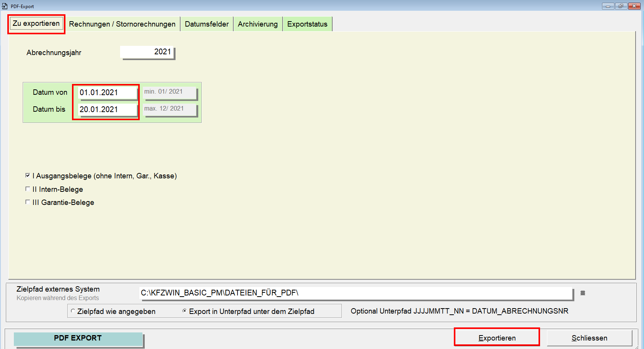644x349 pixels.
Task: Enable II Intern-Belege checkbox
Action: coord(28,189)
